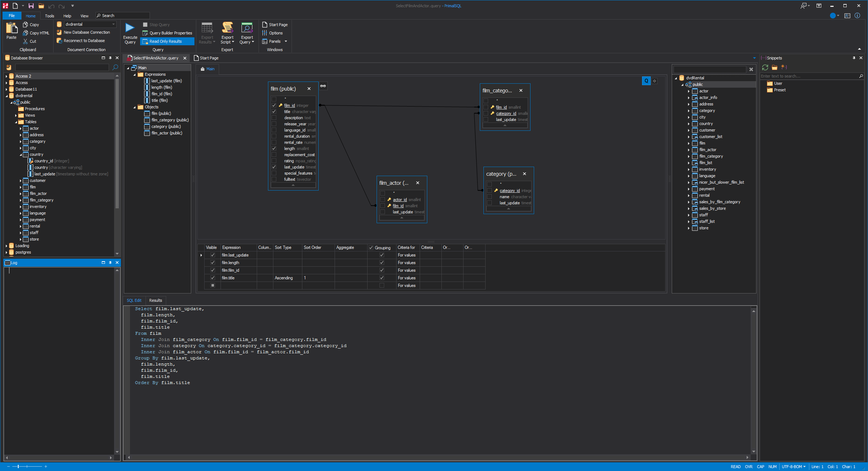This screenshot has width=868, height=471.
Task: Open the dvdrental connection dropdown
Action: tap(113, 24)
